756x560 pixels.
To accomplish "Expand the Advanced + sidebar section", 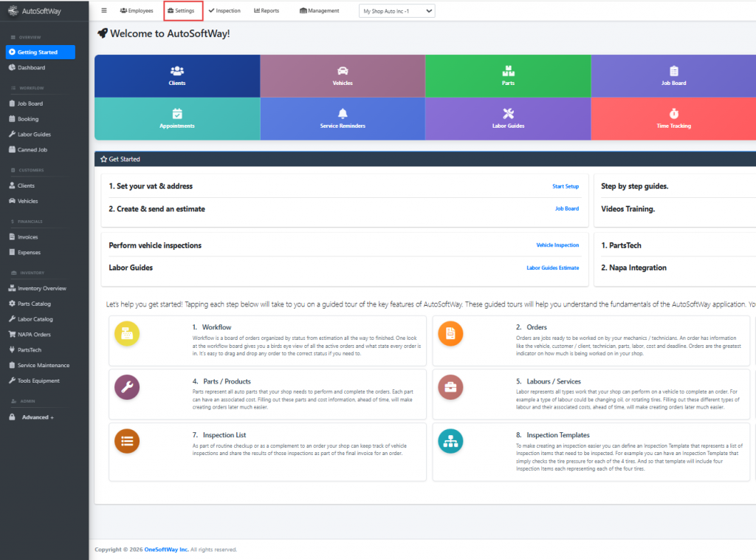I will coord(37,417).
